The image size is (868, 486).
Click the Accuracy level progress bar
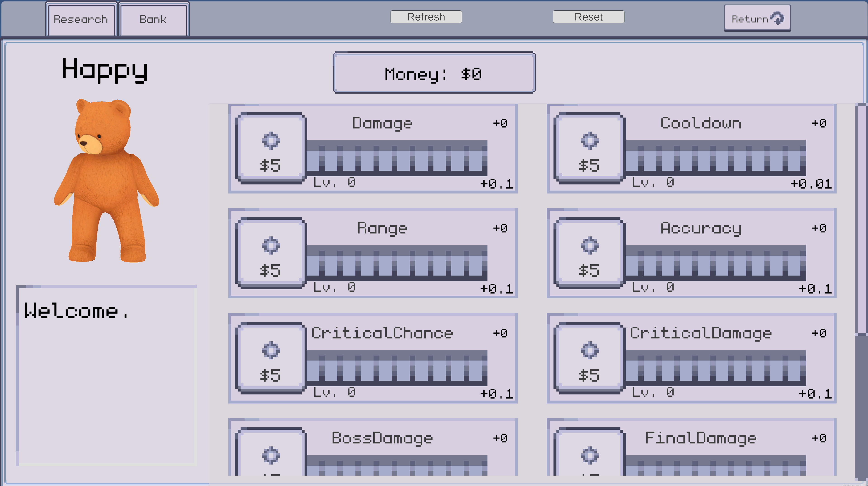coord(715,263)
